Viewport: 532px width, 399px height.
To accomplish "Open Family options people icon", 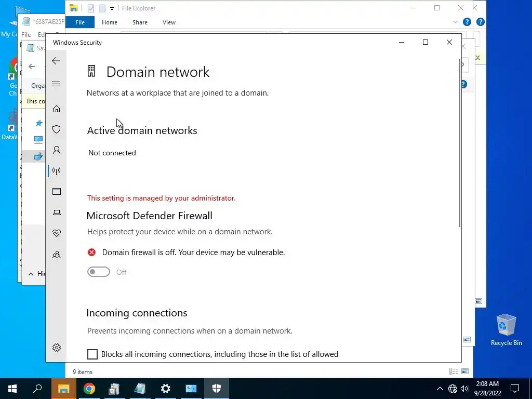I will click(x=56, y=255).
